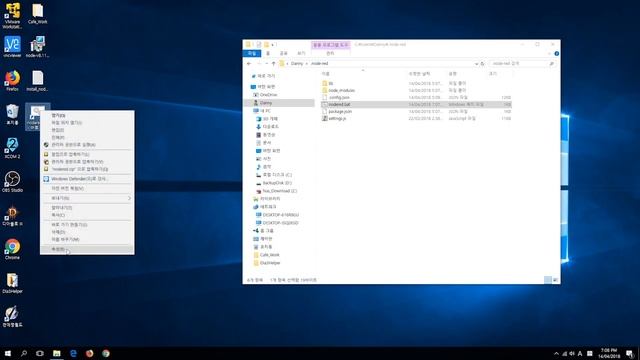Open DiazHelper folder in navigation pane
The image size is (640, 360).
[270, 263]
